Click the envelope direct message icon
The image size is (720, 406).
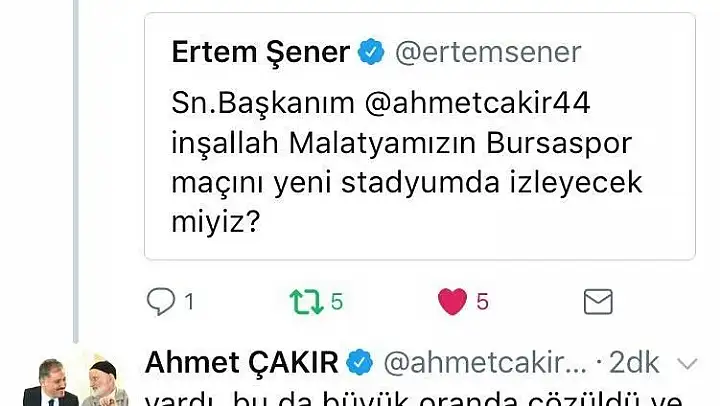point(598,302)
